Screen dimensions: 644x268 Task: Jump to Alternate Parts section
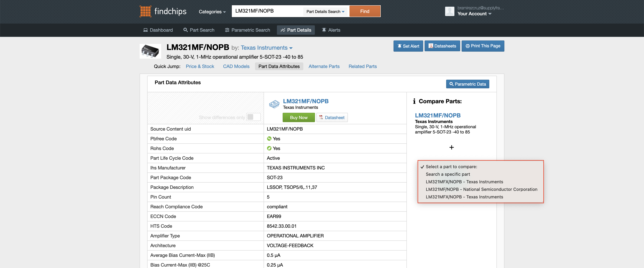[324, 66]
